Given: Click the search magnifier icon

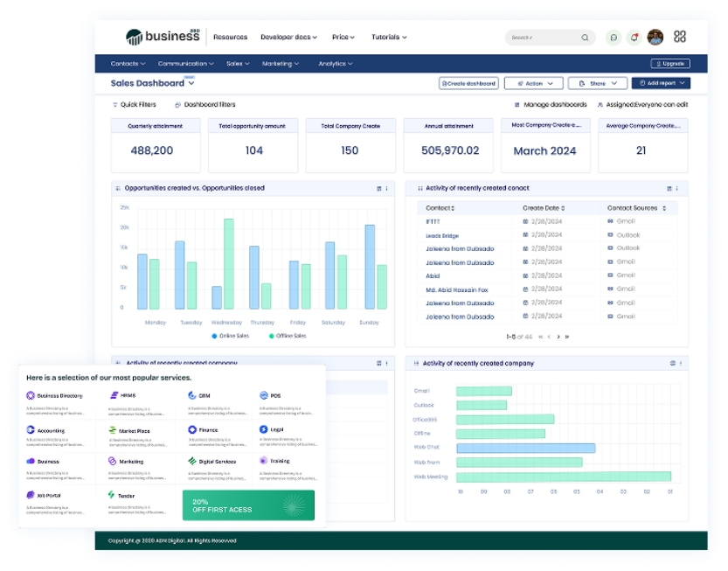Looking at the screenshot, I should 586,38.
